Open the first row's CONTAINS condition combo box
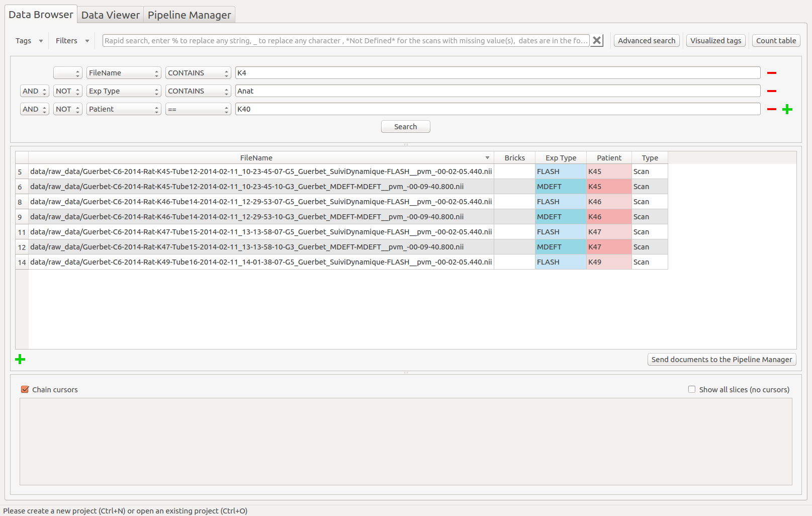The height and width of the screenshot is (516, 812). point(198,73)
